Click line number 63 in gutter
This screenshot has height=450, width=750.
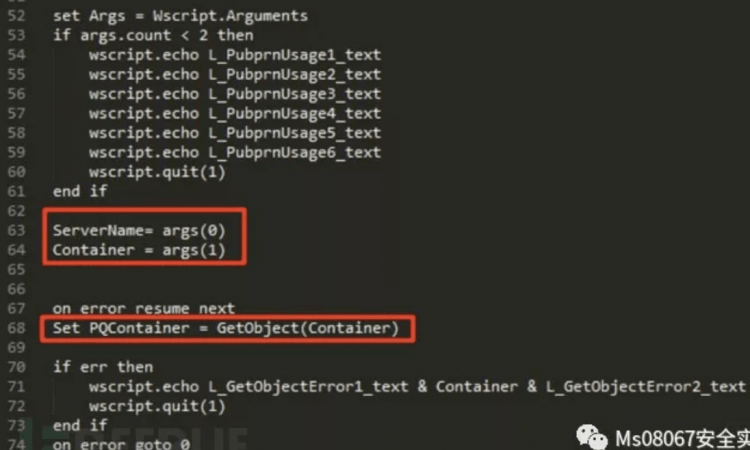(16, 230)
